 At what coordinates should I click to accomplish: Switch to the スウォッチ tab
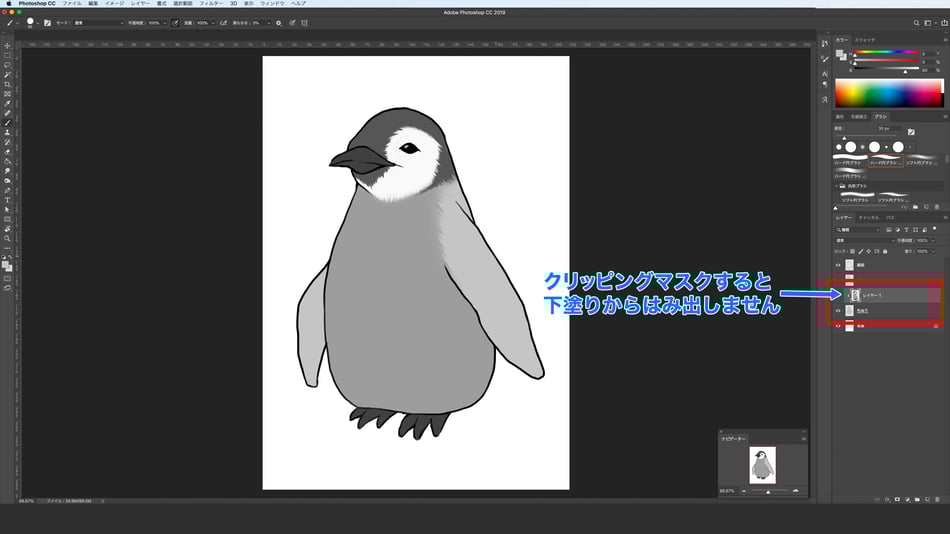[x=865, y=40]
